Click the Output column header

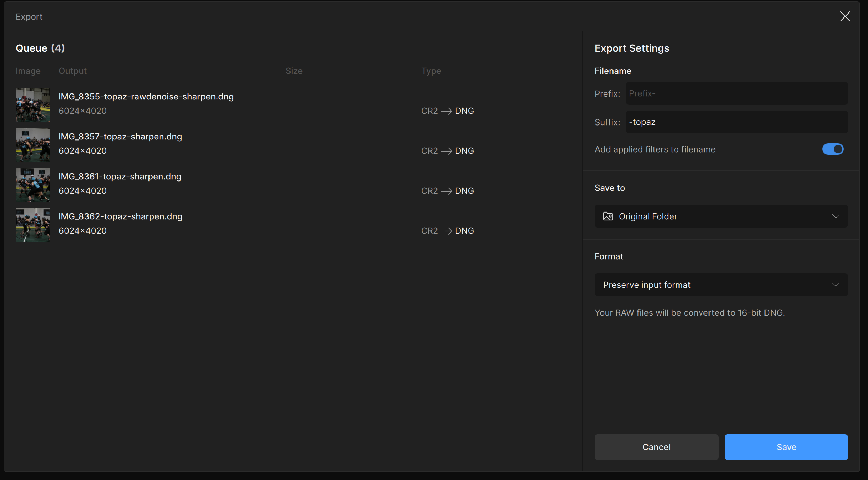pyautogui.click(x=72, y=71)
